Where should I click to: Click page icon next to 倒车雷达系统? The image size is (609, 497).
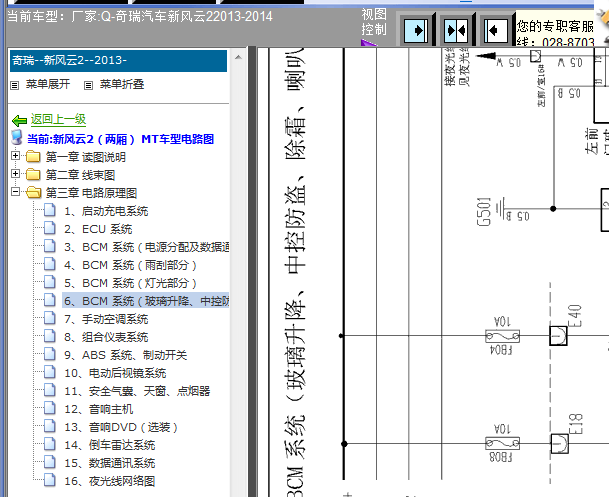[50, 444]
